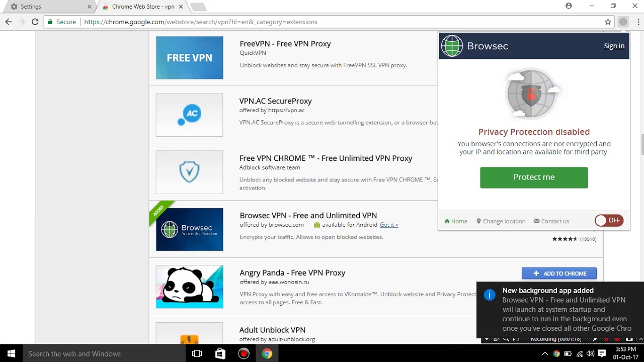
Task: Open Google Chrome from the taskbar
Action: tap(267, 353)
